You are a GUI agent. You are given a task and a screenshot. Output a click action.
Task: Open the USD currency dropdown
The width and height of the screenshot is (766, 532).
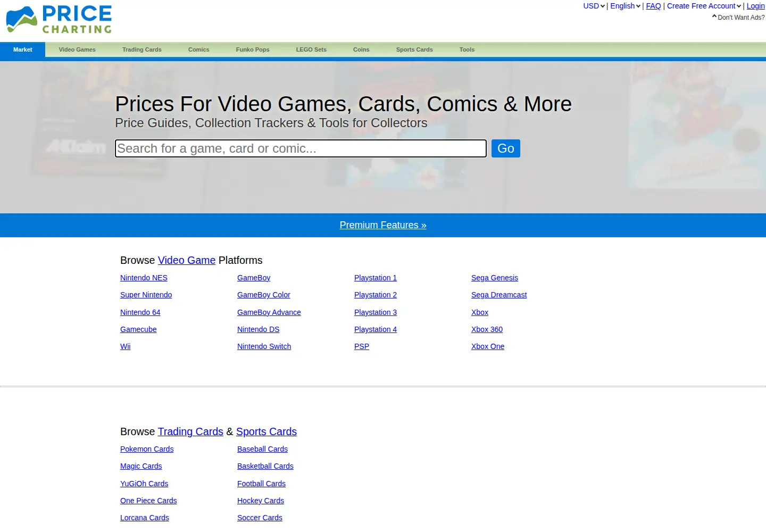[x=594, y=6]
